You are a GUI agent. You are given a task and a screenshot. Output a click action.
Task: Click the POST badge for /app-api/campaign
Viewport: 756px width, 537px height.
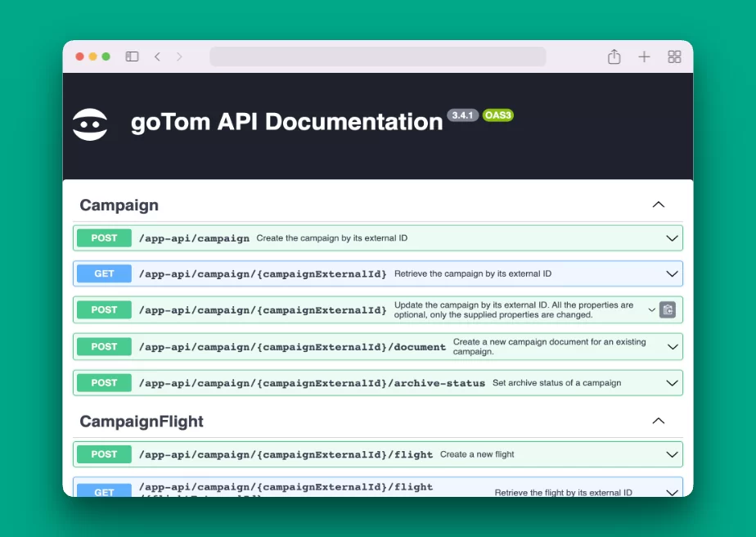pyautogui.click(x=104, y=238)
